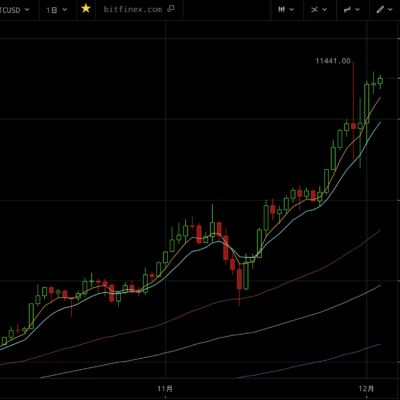The width and height of the screenshot is (400, 400).
Task: Click the 12月 date axis marker
Action: [x=366, y=389]
